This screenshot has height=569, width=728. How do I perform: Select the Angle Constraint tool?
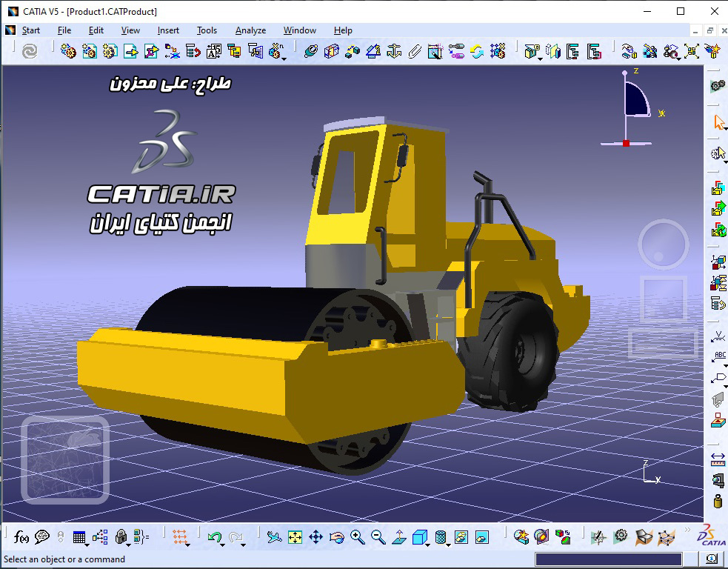click(373, 51)
